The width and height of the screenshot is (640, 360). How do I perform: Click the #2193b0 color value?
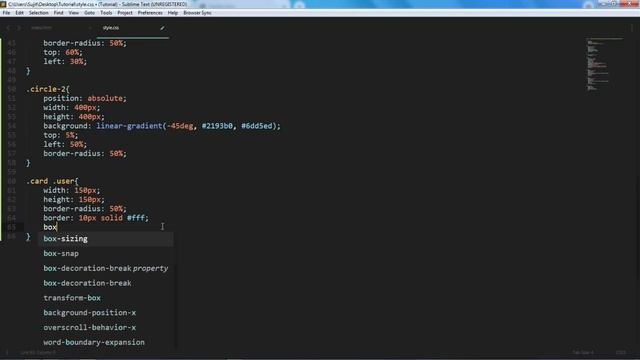tap(217, 126)
